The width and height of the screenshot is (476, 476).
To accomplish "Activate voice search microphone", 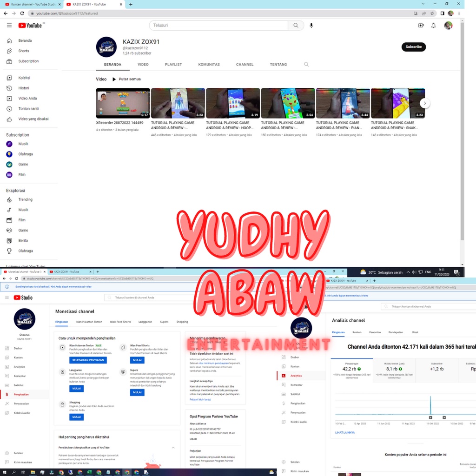I will point(311,26).
